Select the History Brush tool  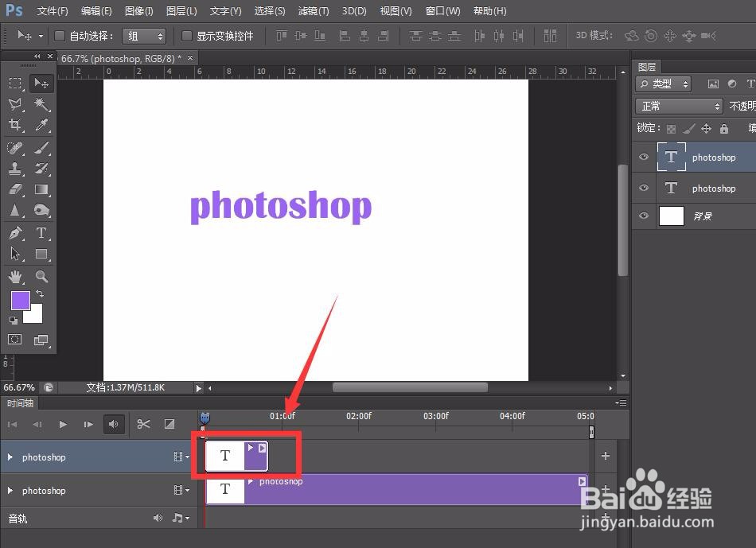point(41,168)
